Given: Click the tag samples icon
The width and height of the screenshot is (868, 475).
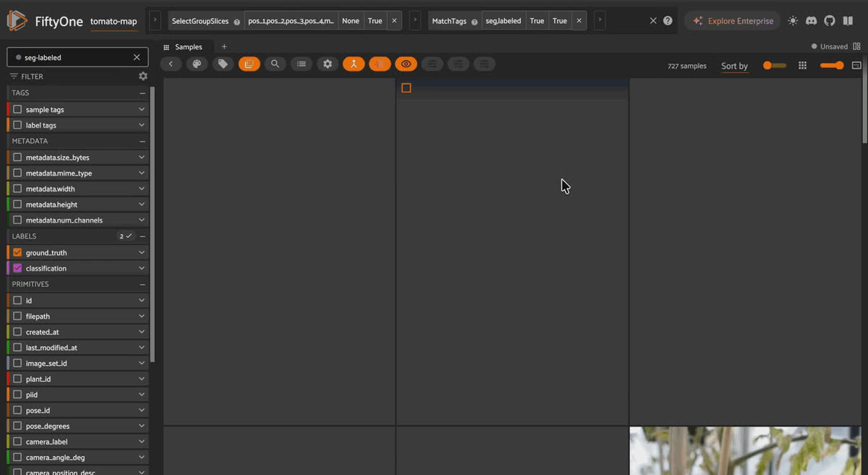Looking at the screenshot, I should 223,64.
